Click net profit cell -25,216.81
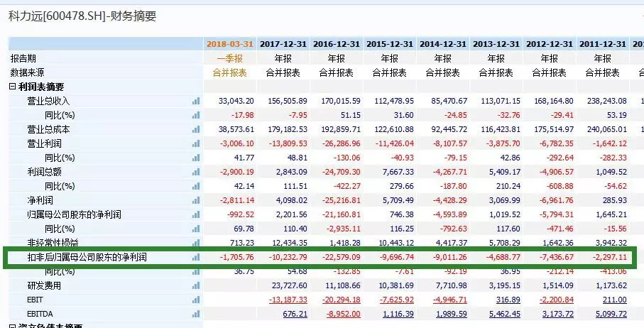 click(x=342, y=200)
